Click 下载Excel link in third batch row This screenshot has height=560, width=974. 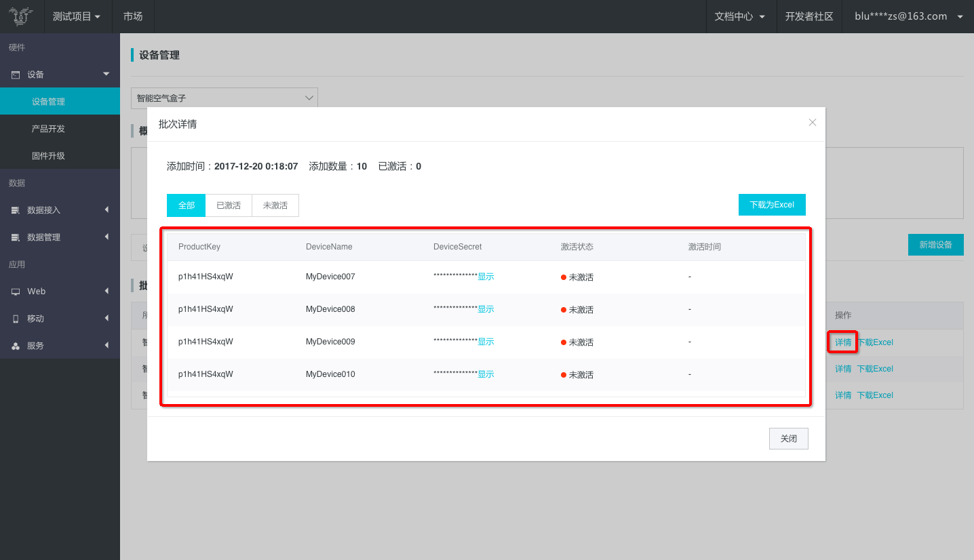[875, 395]
